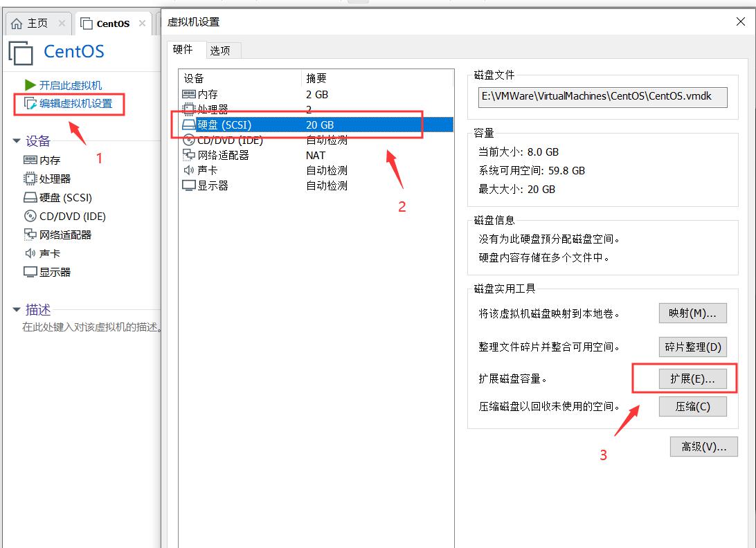Click the VM icon on the CentOS tab

(87, 24)
